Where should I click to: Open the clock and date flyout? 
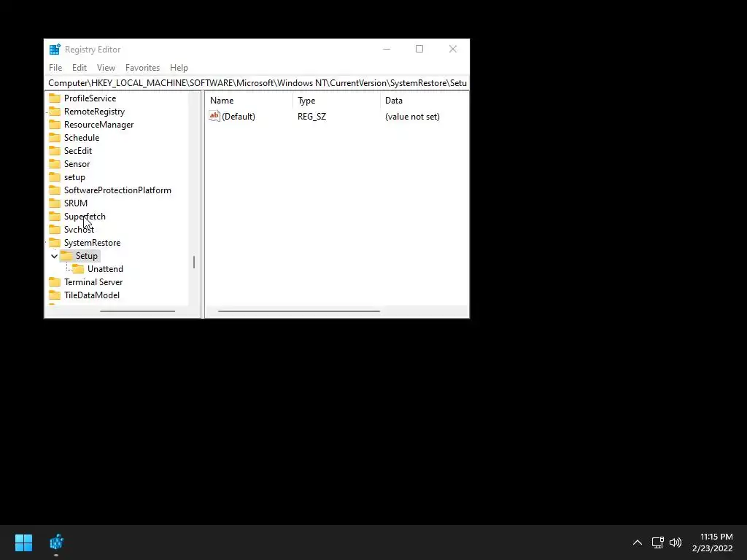(x=712, y=542)
